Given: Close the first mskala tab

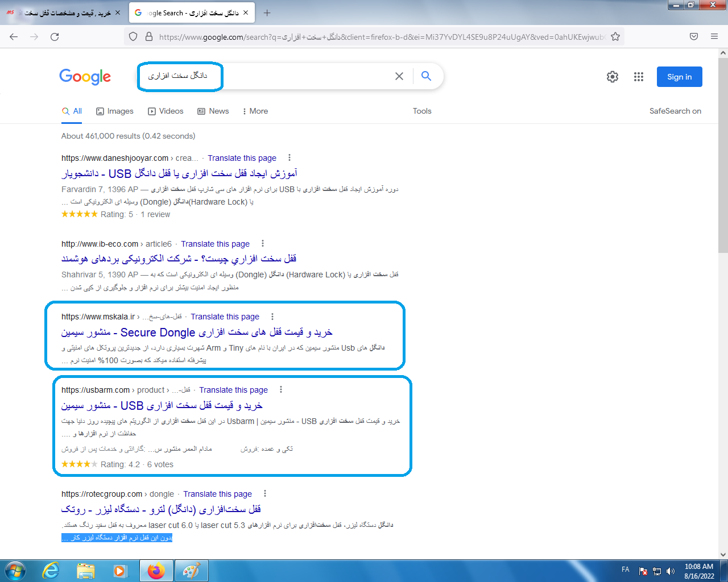Looking at the screenshot, I should (x=118, y=13).
